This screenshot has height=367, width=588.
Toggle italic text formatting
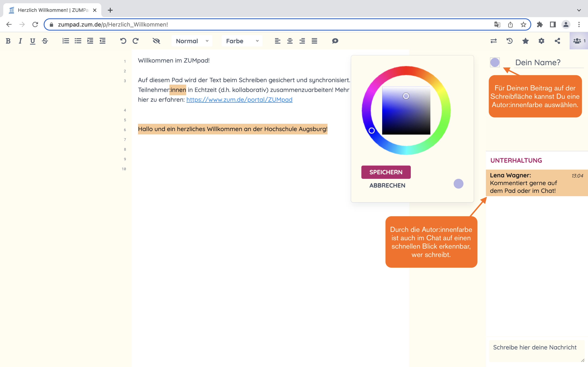(x=20, y=41)
